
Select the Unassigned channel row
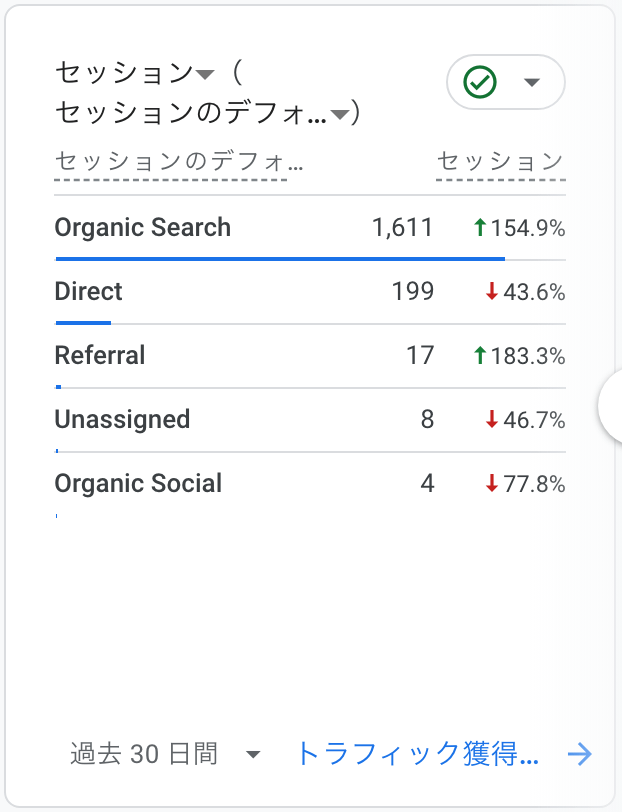[x=310, y=420]
